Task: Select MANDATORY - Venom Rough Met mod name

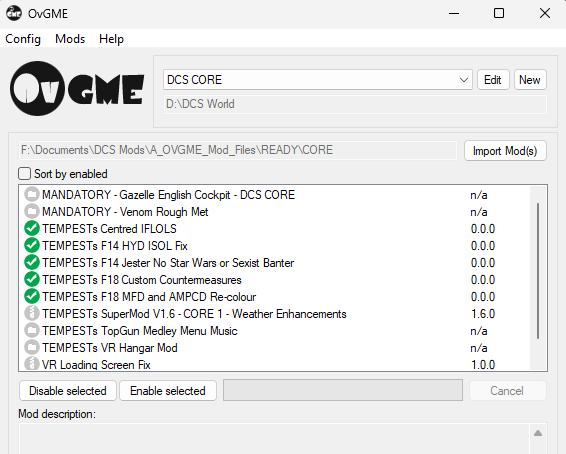Action: click(125, 212)
